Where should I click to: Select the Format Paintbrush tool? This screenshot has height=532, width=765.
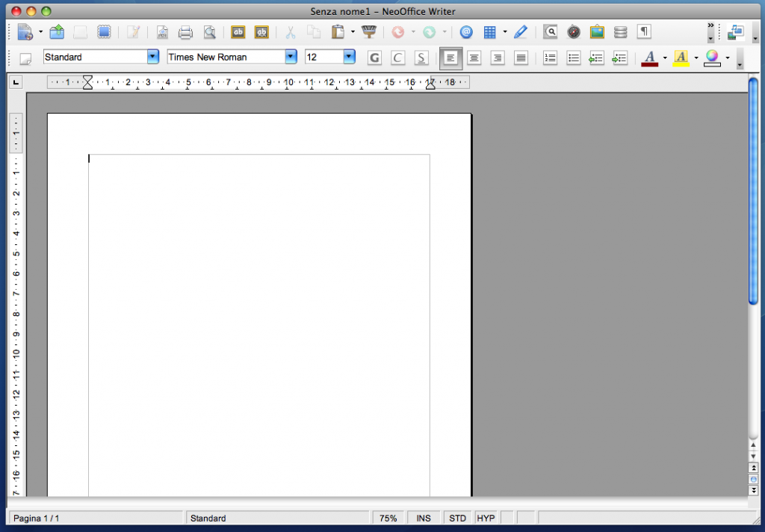[369, 32]
